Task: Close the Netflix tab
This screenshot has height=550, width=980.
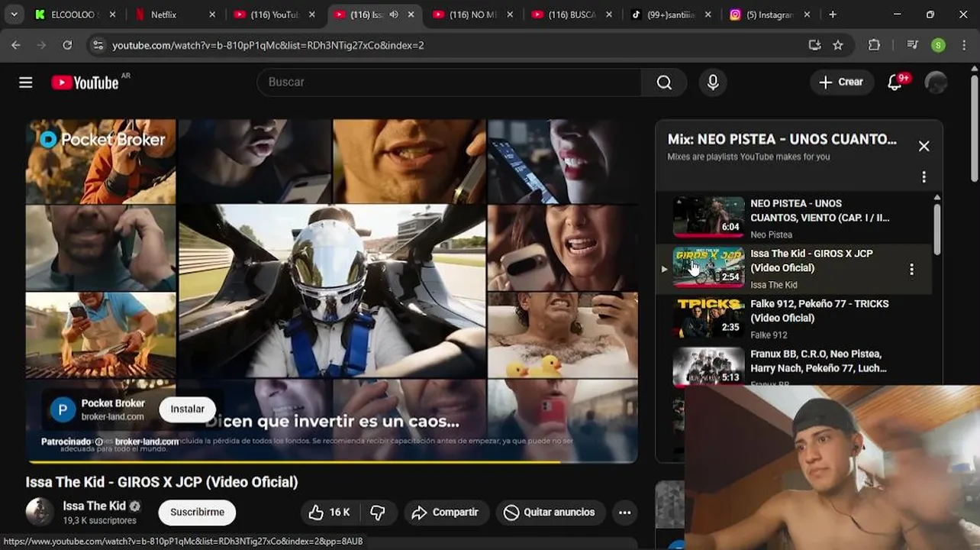Action: click(x=212, y=15)
